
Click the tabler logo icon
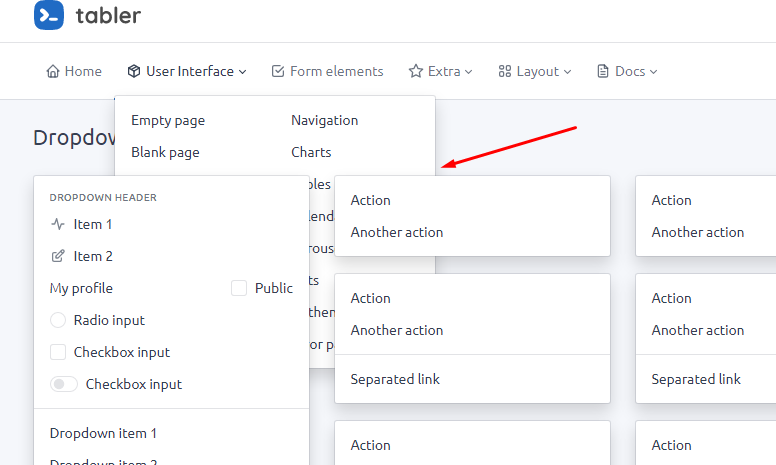click(x=49, y=15)
